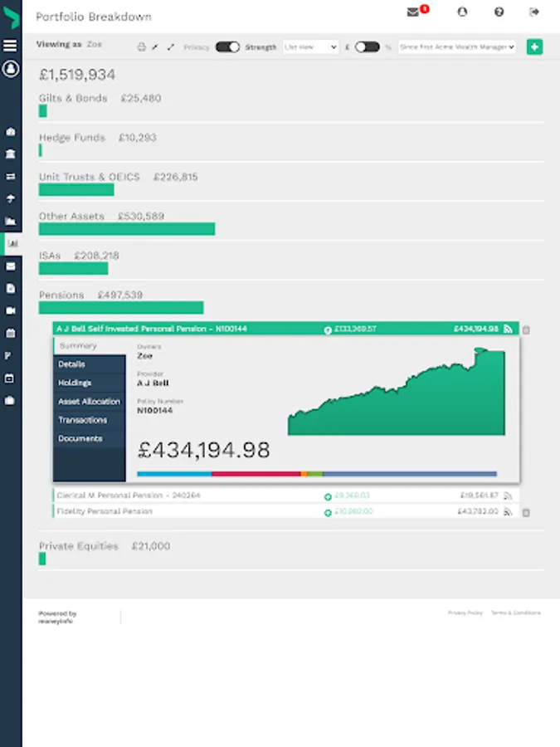Collapse the A J Bell Self Invested Personal Pension
Viewport: 560px width, 747px height.
285,328
